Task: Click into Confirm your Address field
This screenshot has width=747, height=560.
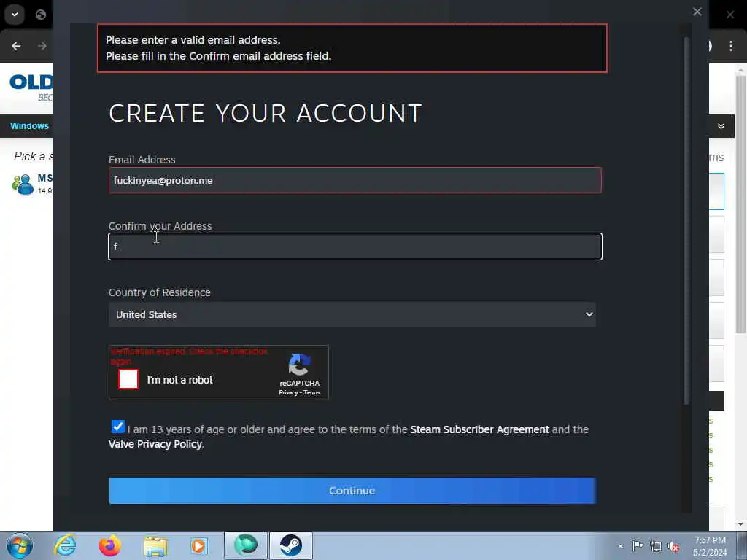Action: point(355,246)
